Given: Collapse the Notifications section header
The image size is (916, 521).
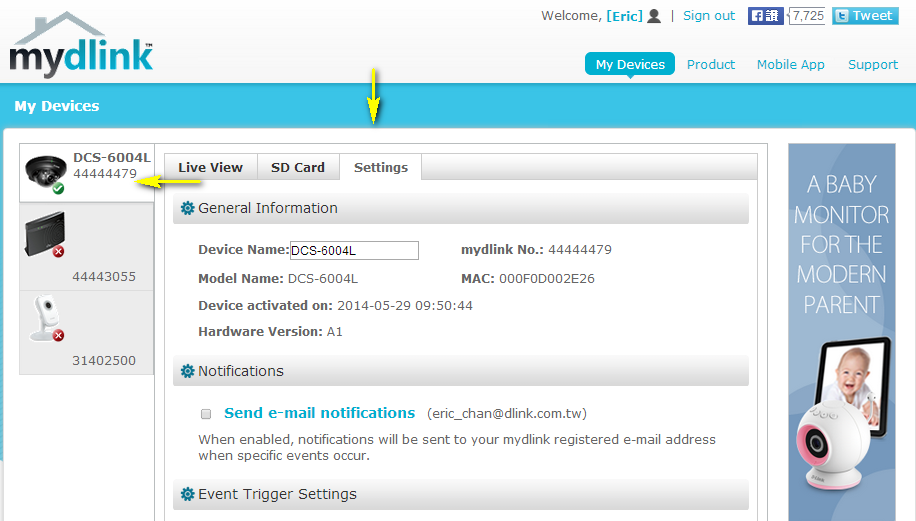Looking at the screenshot, I should 460,371.
